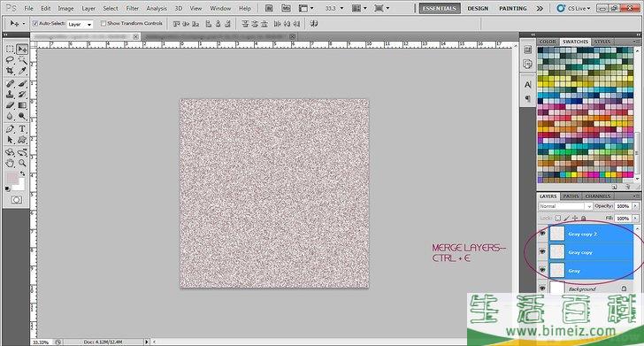The image size is (644, 346).
Task: Select the Healing Brush tool
Action: 10,84
